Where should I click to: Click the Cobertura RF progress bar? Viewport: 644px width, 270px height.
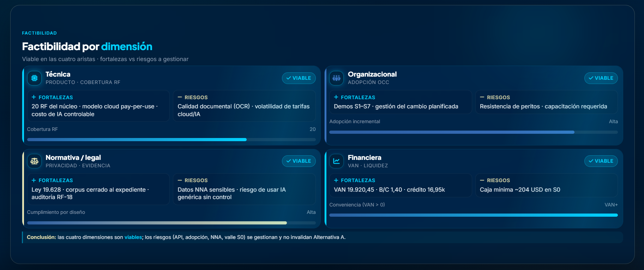[x=171, y=140]
